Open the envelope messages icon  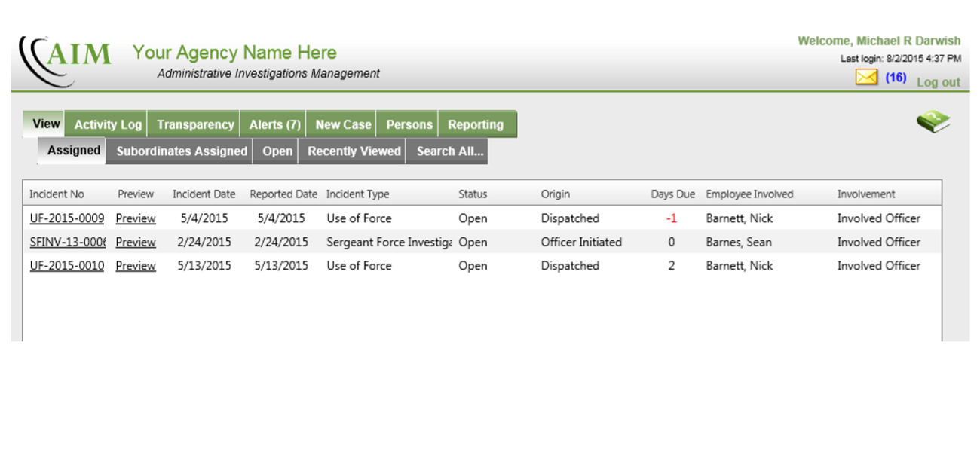pos(866,77)
